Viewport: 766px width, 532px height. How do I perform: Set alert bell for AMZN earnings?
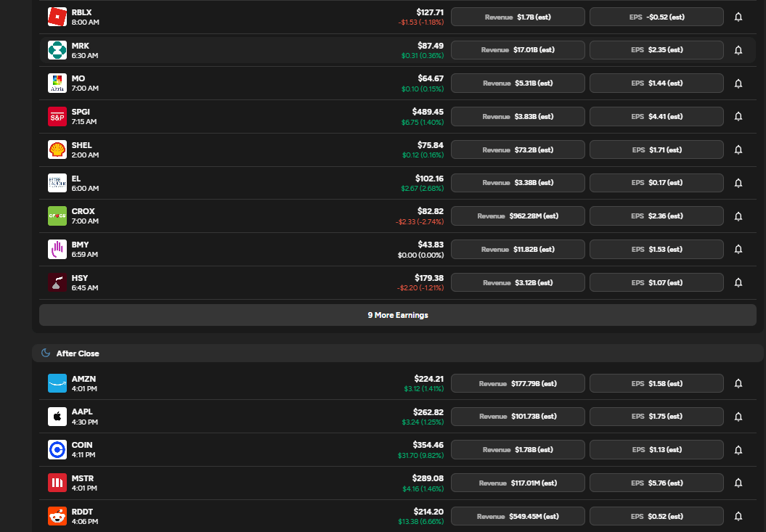click(x=738, y=383)
